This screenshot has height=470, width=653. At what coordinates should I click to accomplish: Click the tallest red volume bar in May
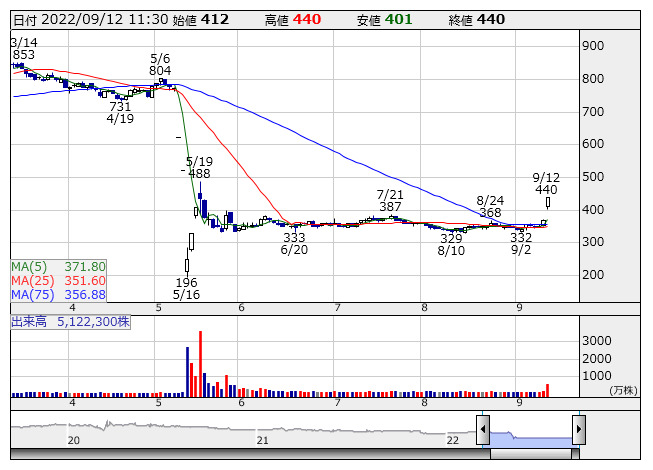coord(200,364)
